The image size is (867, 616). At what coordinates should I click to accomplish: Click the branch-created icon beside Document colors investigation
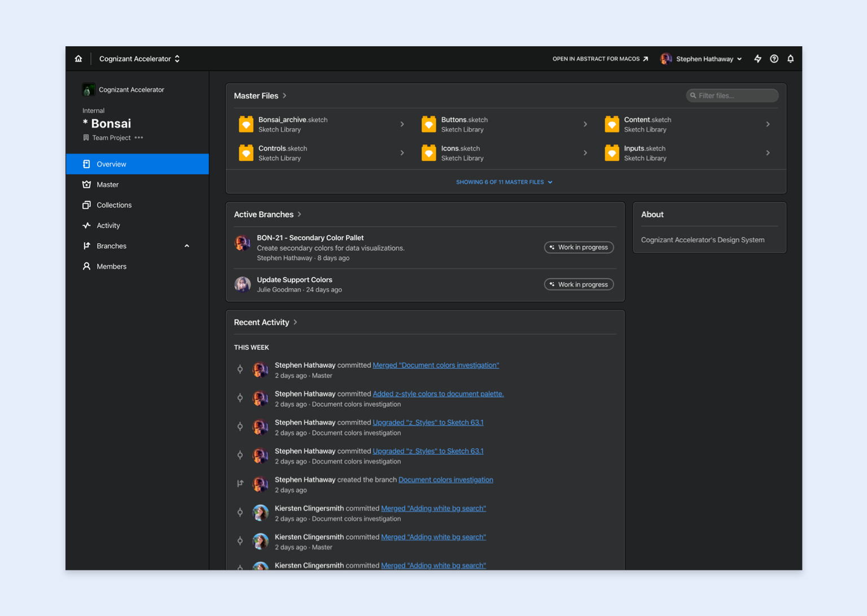240,483
